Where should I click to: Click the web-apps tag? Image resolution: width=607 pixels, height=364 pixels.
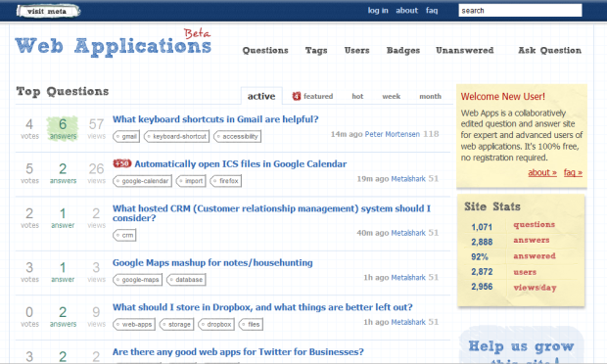tap(134, 324)
